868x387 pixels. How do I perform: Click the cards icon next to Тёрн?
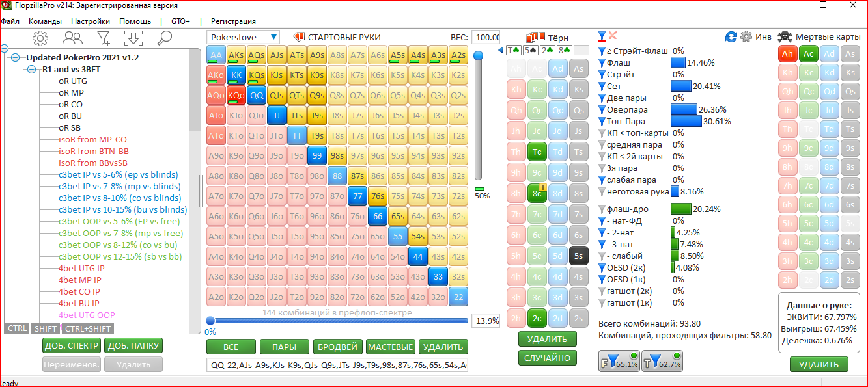tap(536, 37)
